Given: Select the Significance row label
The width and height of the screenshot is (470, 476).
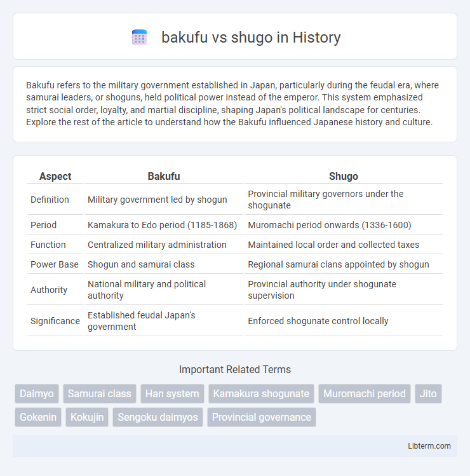Looking at the screenshot, I should [55, 321].
